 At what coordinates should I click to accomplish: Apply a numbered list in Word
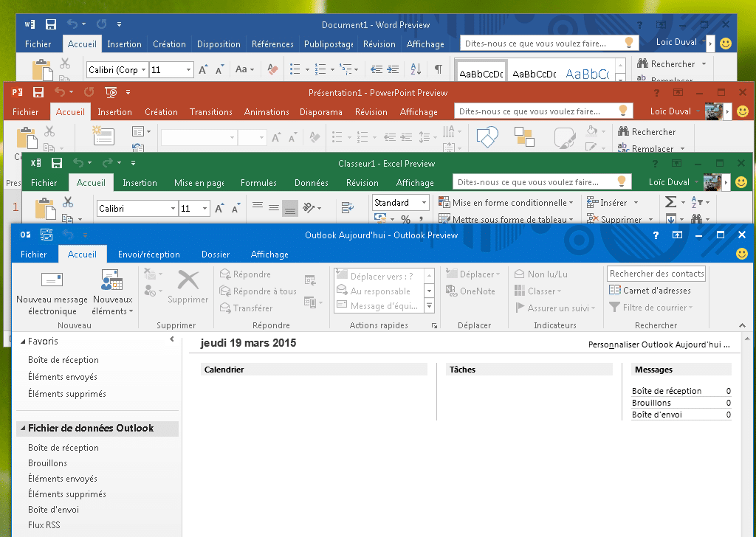coord(320,69)
